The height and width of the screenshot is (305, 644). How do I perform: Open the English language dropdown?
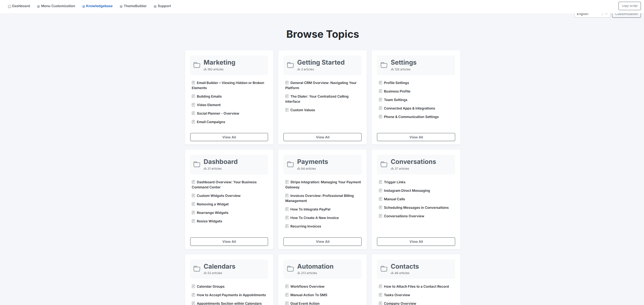point(592,14)
